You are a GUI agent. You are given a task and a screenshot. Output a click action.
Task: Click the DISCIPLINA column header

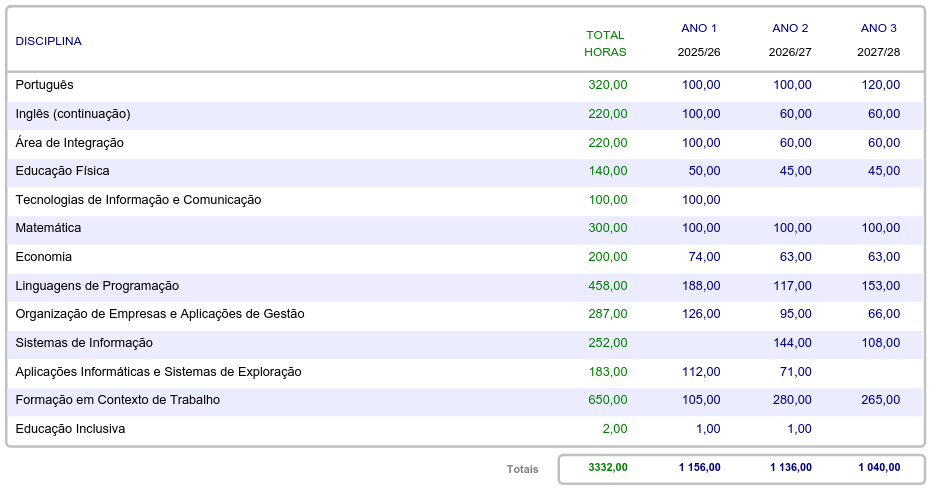pyautogui.click(x=48, y=41)
